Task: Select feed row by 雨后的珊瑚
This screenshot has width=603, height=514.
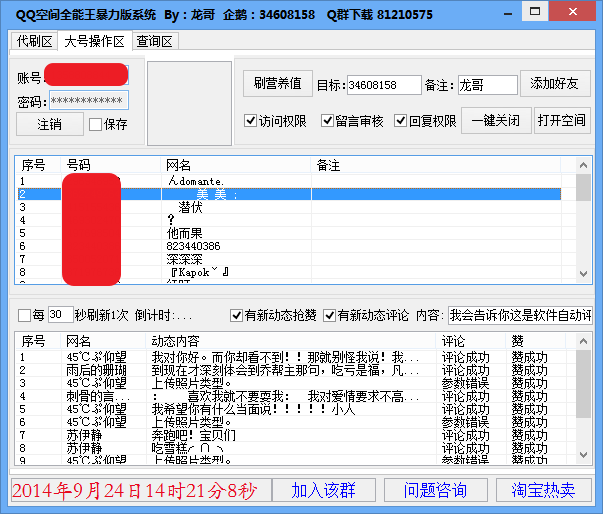Action: click(x=292, y=370)
